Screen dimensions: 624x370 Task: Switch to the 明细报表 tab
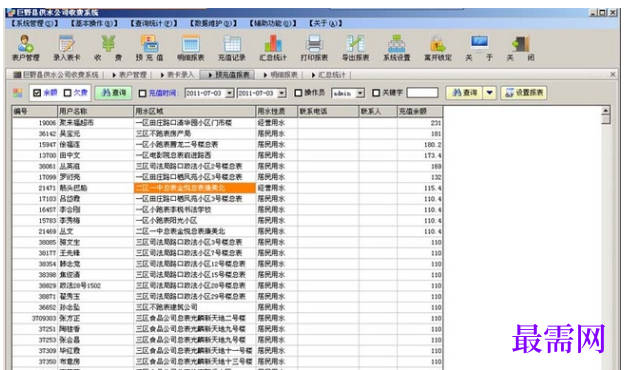click(x=281, y=75)
